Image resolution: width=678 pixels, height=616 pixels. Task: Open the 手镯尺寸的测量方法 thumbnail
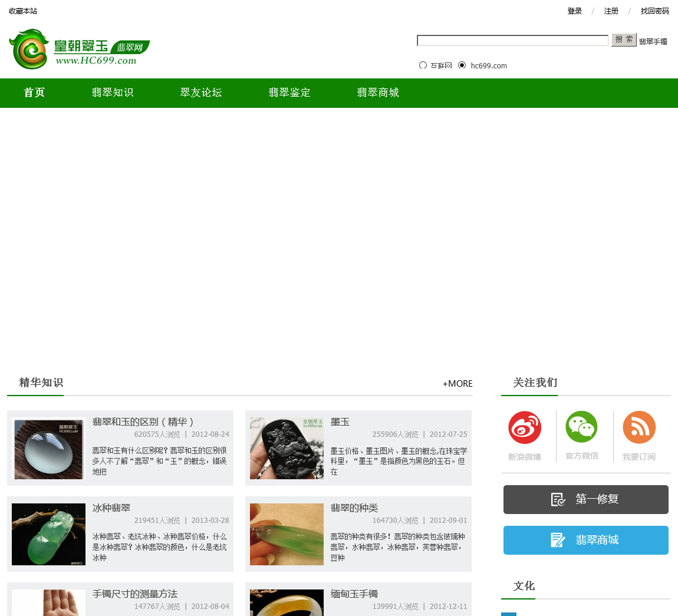(x=48, y=602)
